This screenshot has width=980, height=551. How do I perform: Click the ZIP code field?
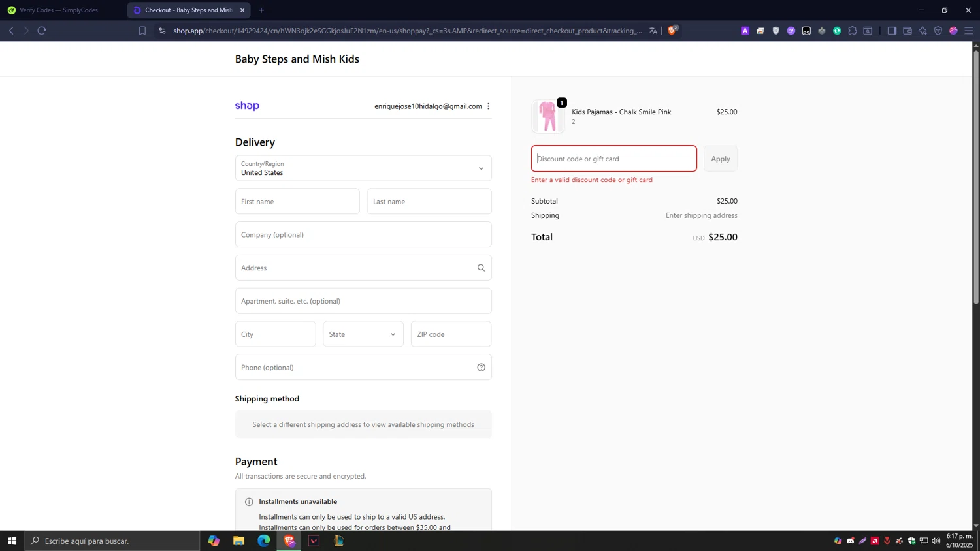(451, 334)
